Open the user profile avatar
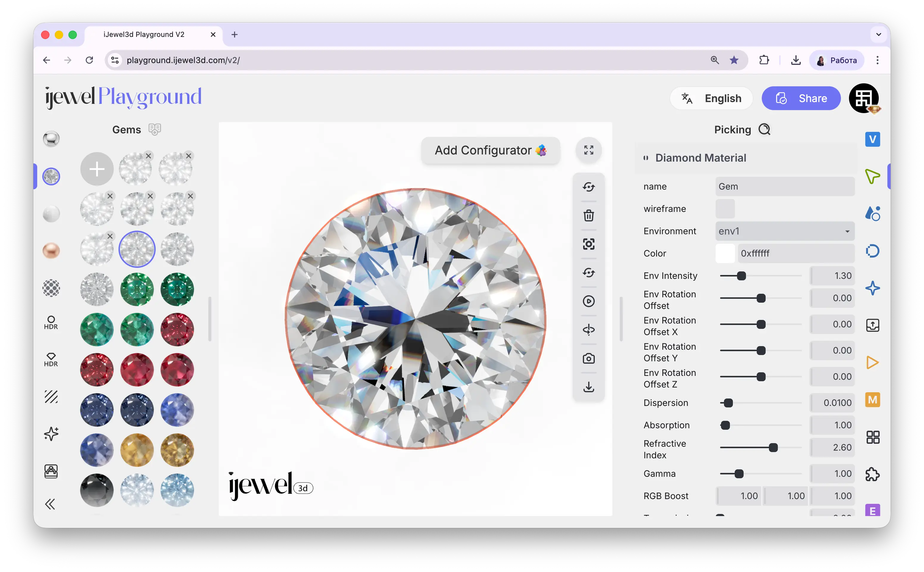924x572 pixels. pos(864,99)
